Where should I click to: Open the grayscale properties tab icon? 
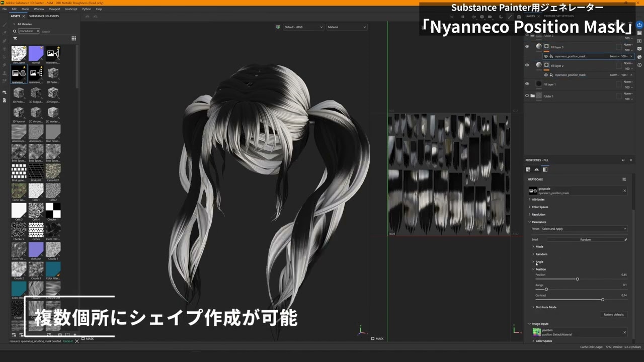pos(545,169)
